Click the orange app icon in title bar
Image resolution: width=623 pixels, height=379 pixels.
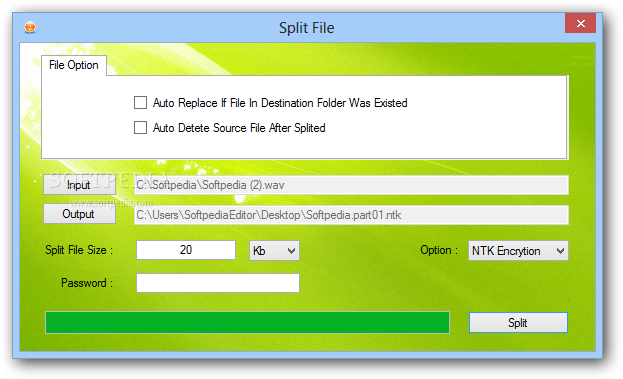[30, 27]
